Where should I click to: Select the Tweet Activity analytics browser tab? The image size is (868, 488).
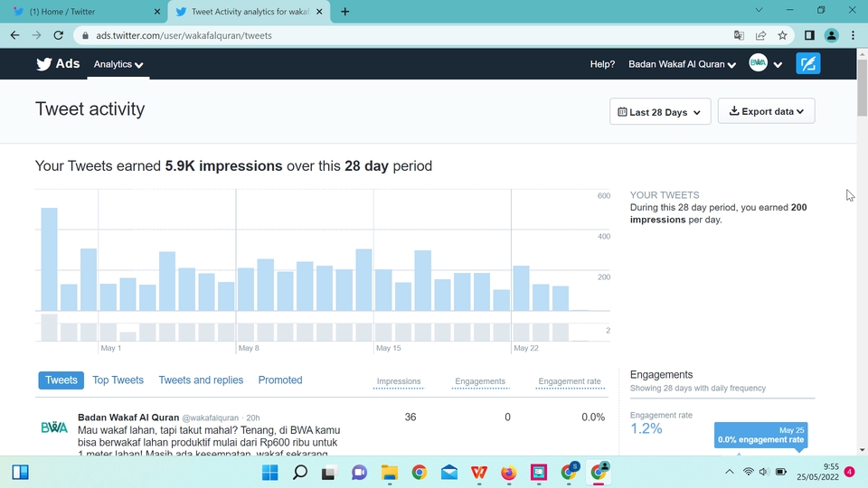click(x=250, y=12)
